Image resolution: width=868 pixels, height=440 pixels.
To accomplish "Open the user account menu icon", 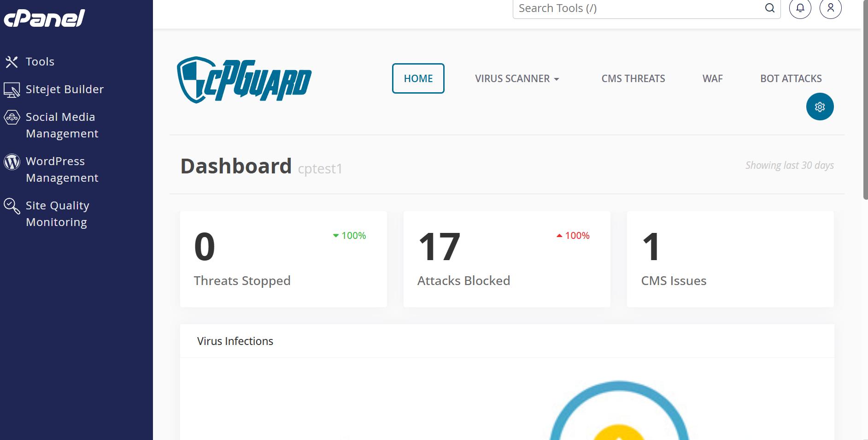I will [x=831, y=8].
